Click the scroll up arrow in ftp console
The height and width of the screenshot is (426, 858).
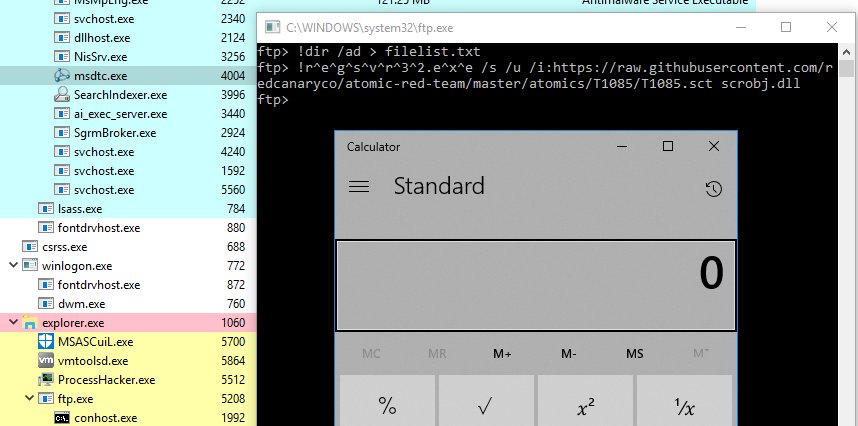pos(847,52)
